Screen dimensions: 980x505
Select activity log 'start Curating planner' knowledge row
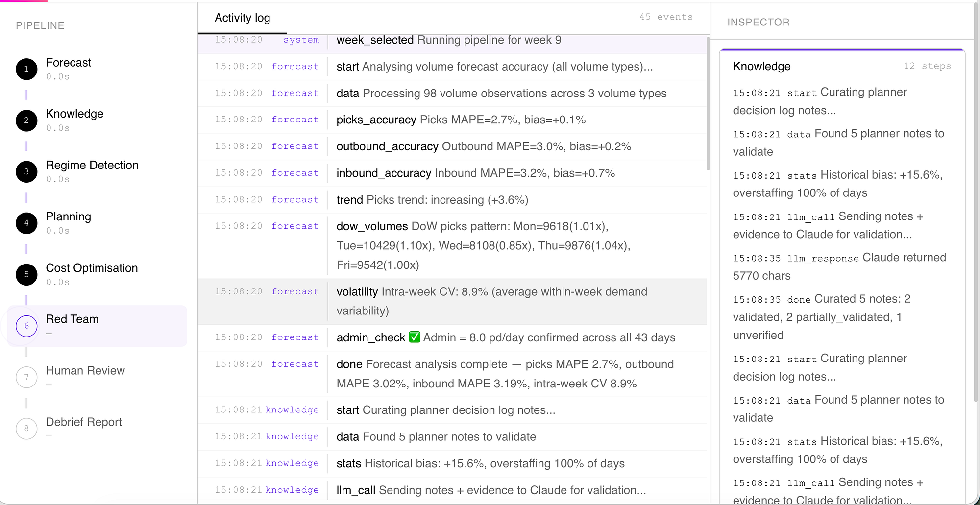[x=452, y=410]
